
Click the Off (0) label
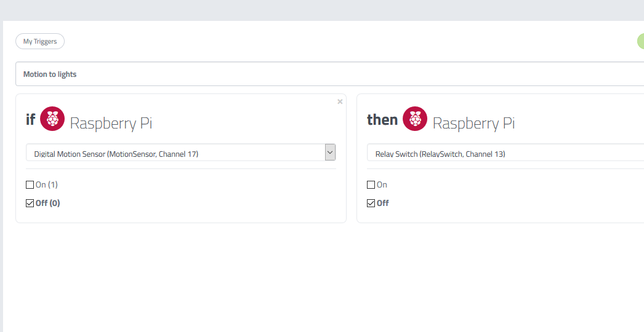click(47, 203)
